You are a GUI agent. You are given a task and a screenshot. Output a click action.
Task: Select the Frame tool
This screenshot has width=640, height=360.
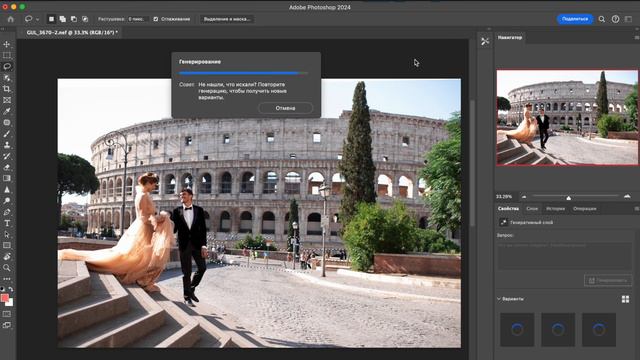tap(7, 100)
